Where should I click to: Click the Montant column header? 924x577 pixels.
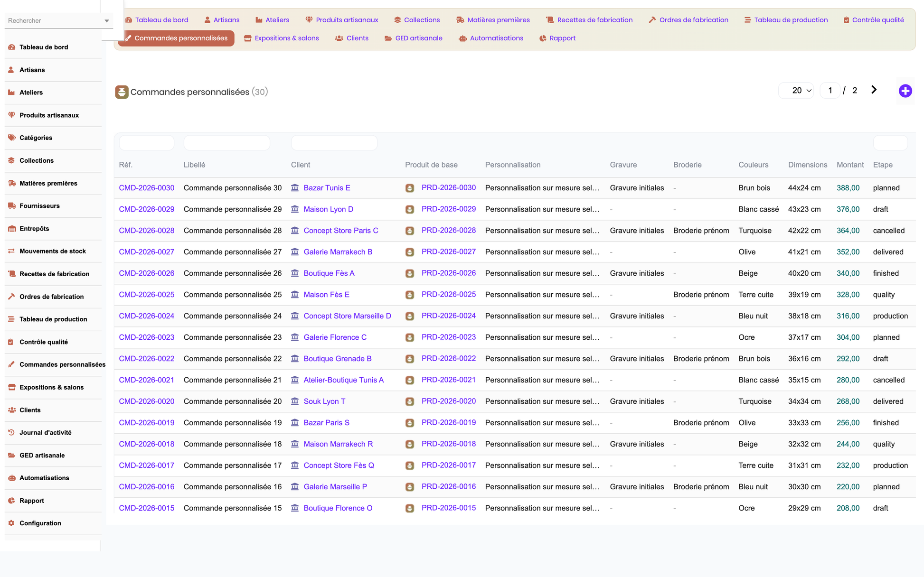pos(850,165)
